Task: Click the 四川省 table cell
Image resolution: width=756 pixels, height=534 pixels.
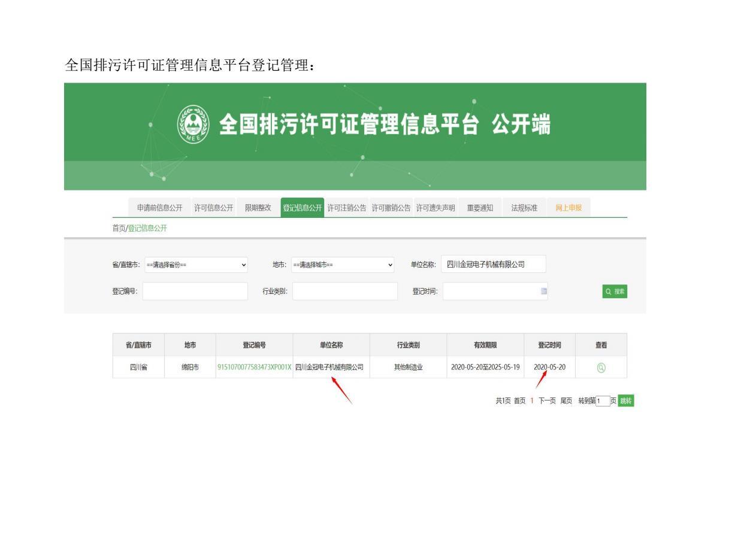Action: pos(138,367)
